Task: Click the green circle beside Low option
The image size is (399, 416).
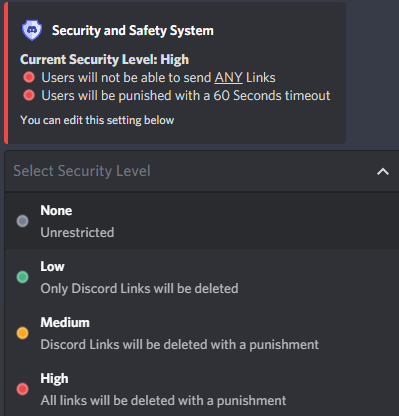Action: click(23, 277)
